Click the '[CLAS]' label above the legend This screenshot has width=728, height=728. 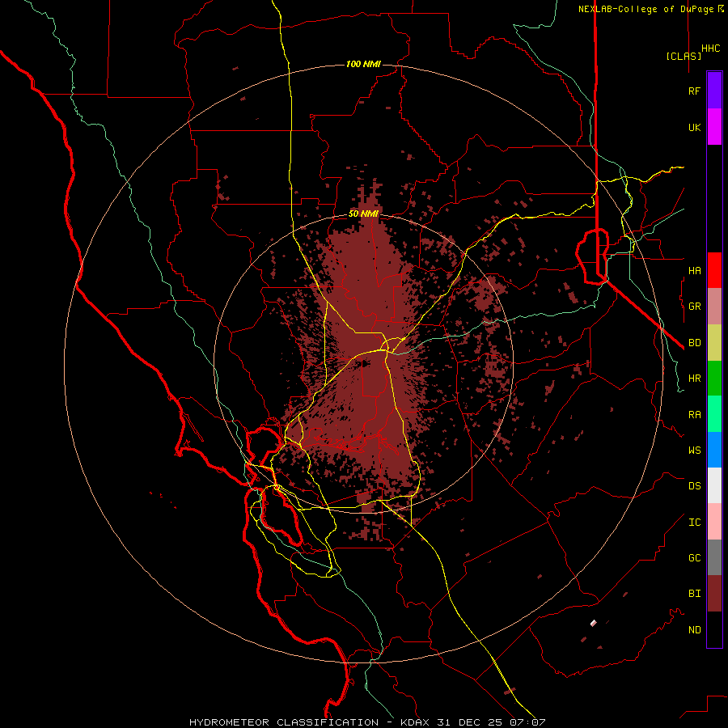tap(684, 56)
